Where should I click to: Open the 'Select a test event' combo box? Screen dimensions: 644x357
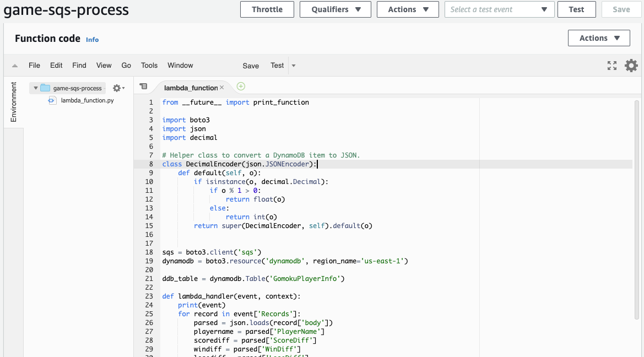[500, 9]
